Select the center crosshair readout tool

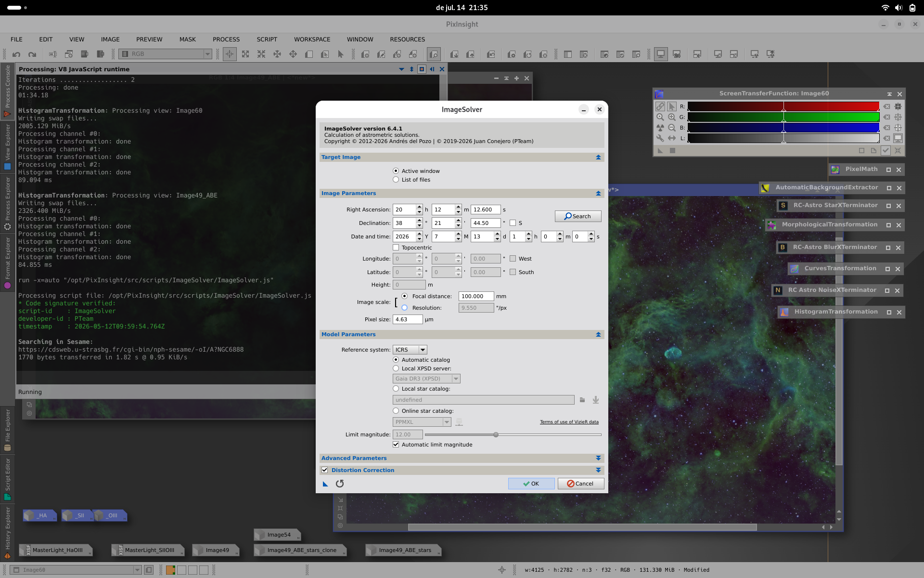point(230,54)
